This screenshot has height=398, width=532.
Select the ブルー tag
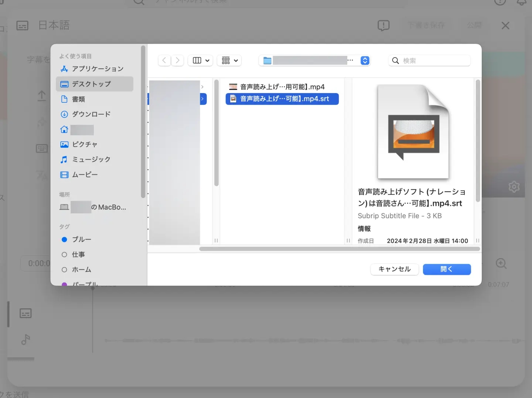[82, 239]
